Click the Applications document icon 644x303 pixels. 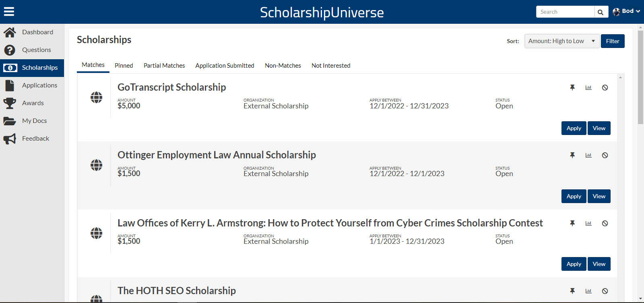click(x=10, y=85)
